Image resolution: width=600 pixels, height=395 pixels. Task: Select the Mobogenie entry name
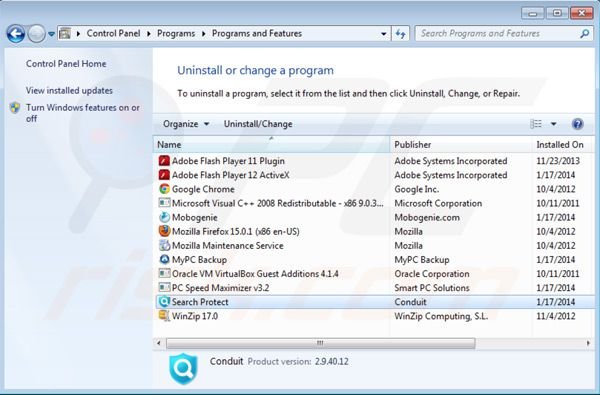tap(195, 217)
